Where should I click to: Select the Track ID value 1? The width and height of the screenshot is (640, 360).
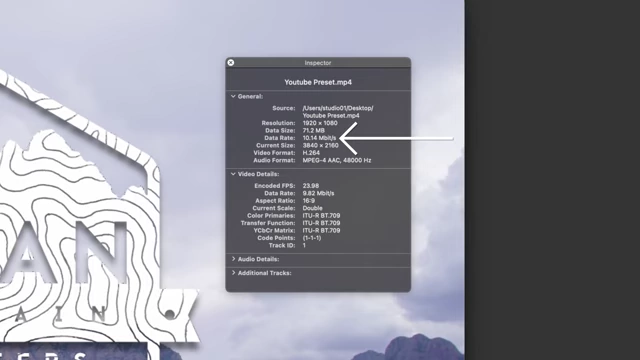[304, 245]
